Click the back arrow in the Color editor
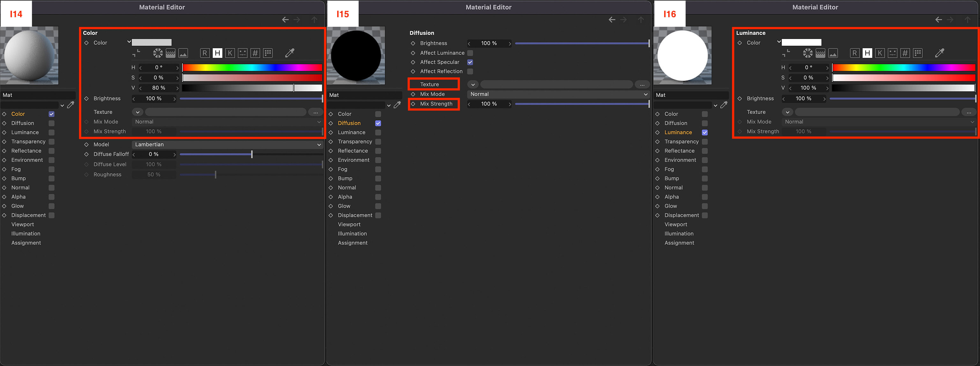This screenshot has width=980, height=366. click(285, 20)
